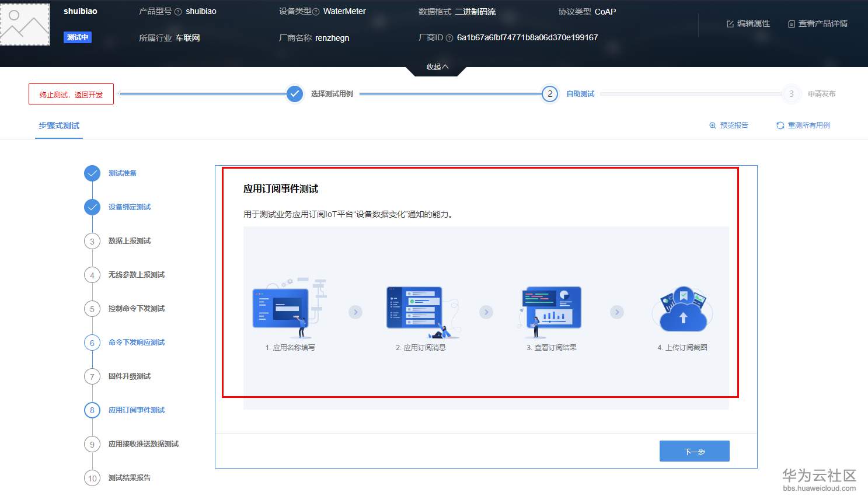Click the 查看订阅结果 illustration icon
The width and height of the screenshot is (868, 503).
click(x=550, y=312)
